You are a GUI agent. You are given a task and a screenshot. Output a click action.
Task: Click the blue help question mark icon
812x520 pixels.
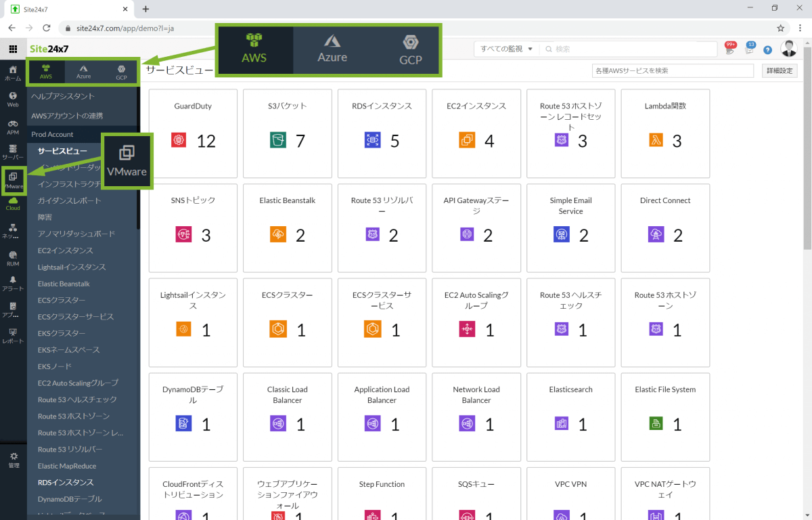(x=767, y=49)
